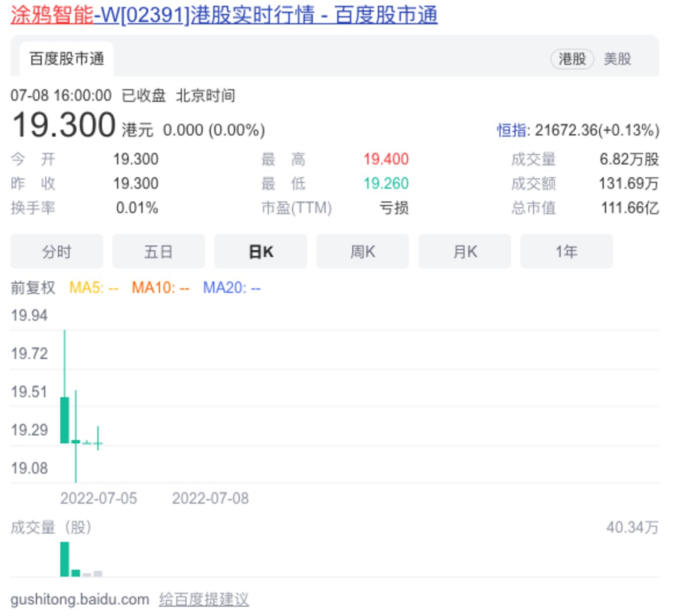Open the 五日 five-day chart

(x=158, y=252)
